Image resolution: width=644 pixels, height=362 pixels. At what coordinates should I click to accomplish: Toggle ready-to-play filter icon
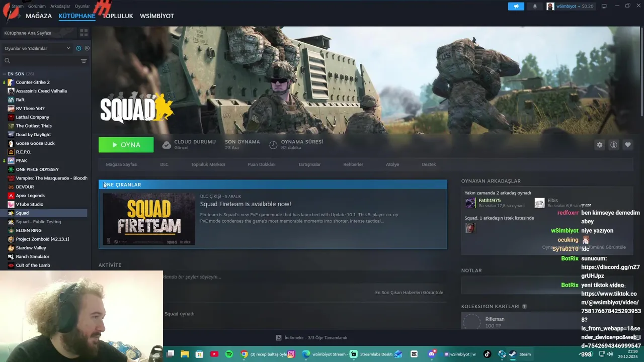[x=87, y=48]
